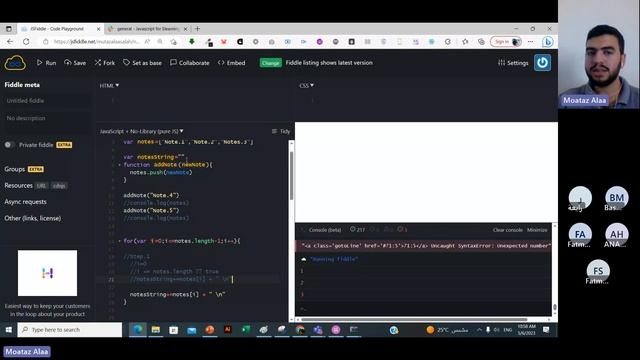This screenshot has width=640, height=360.
Task: Open Chrome from the taskbar
Action: click(300, 330)
